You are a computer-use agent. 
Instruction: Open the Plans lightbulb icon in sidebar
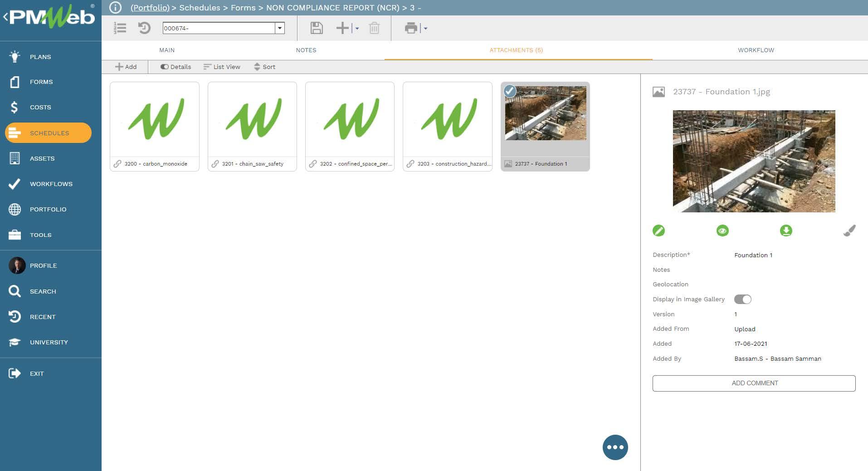tap(15, 57)
